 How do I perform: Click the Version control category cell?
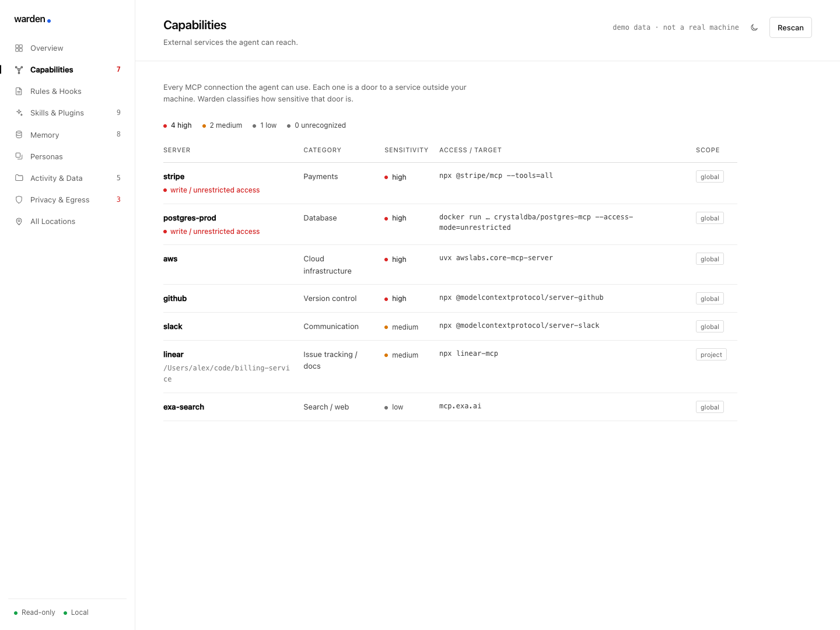[x=330, y=299]
